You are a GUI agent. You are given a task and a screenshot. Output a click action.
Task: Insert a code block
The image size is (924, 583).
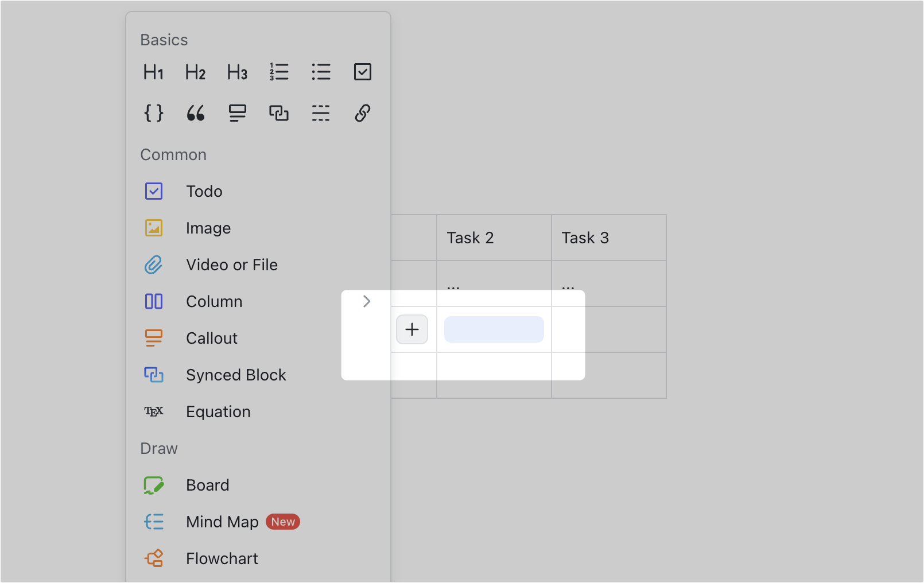pos(153,113)
